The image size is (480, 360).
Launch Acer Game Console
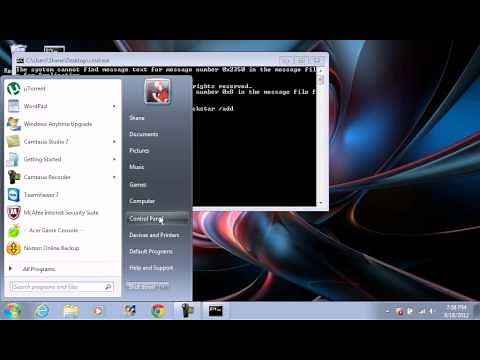point(62,230)
